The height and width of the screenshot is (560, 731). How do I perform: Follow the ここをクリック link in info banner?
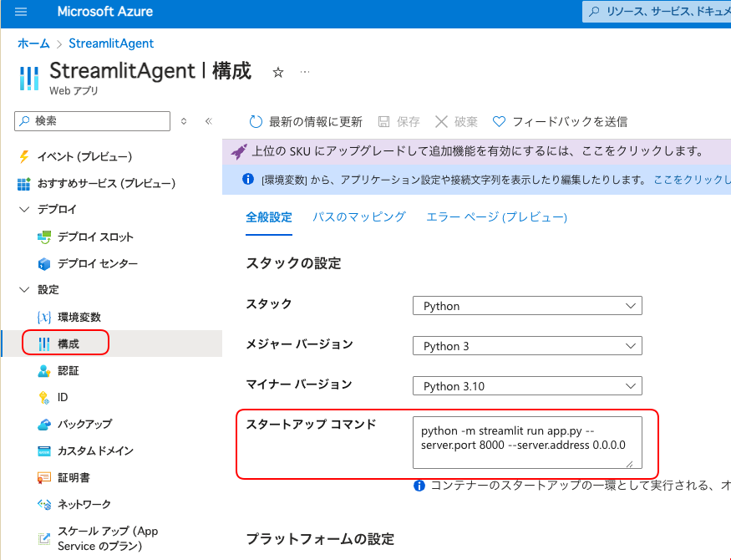click(692, 180)
